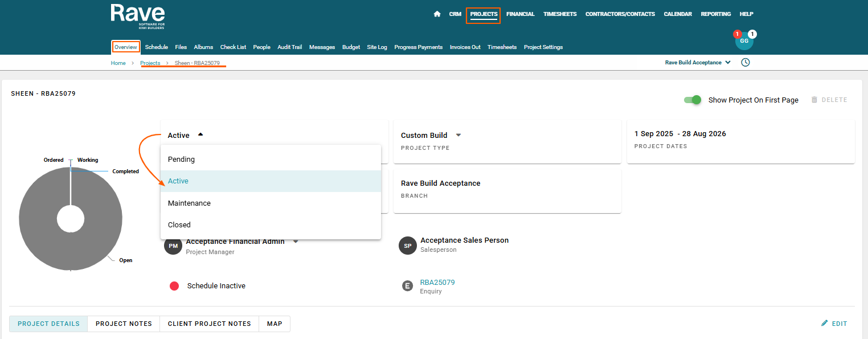Collapse the Active status dropdown arrow
The image size is (868, 339).
pyautogui.click(x=200, y=135)
